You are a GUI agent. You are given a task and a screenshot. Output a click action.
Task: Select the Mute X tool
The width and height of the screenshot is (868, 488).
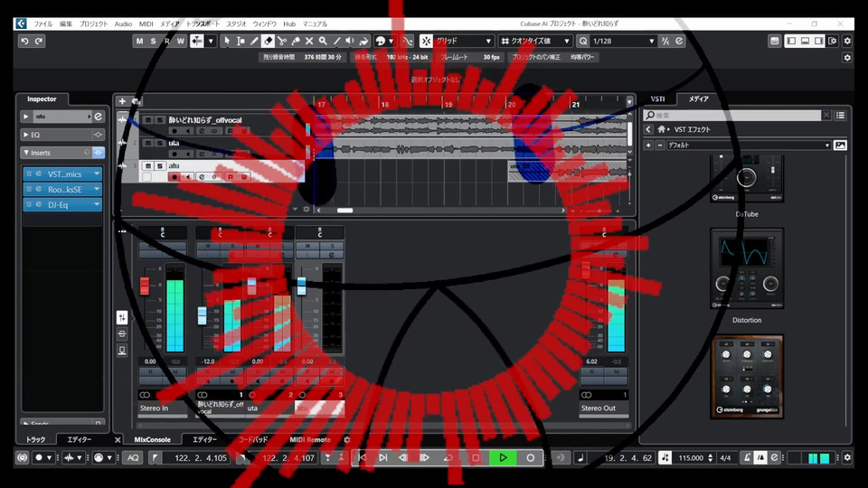click(309, 41)
